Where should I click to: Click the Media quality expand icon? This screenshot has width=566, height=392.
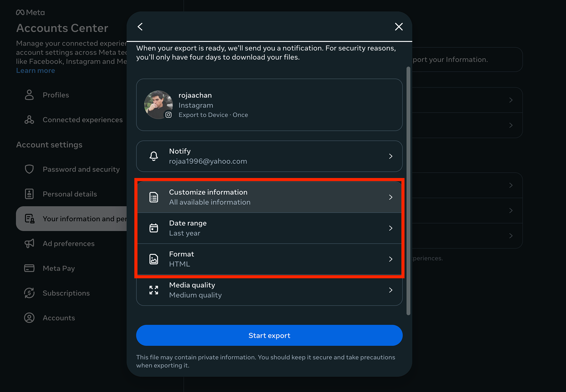[154, 290]
